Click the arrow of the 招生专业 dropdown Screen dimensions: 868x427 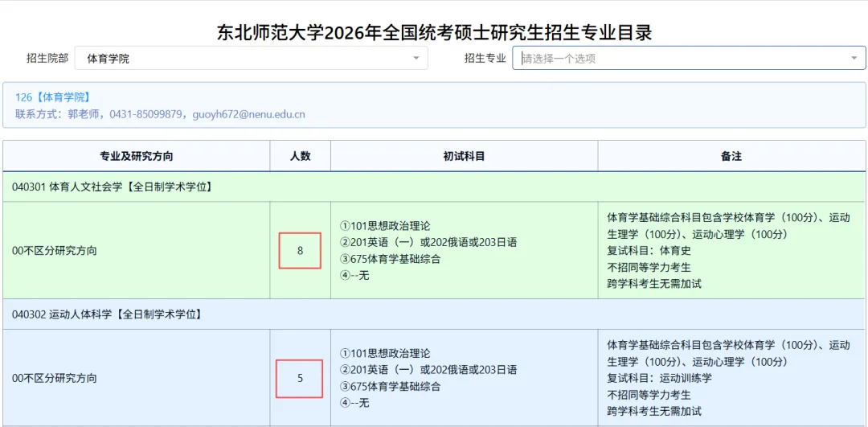point(854,58)
